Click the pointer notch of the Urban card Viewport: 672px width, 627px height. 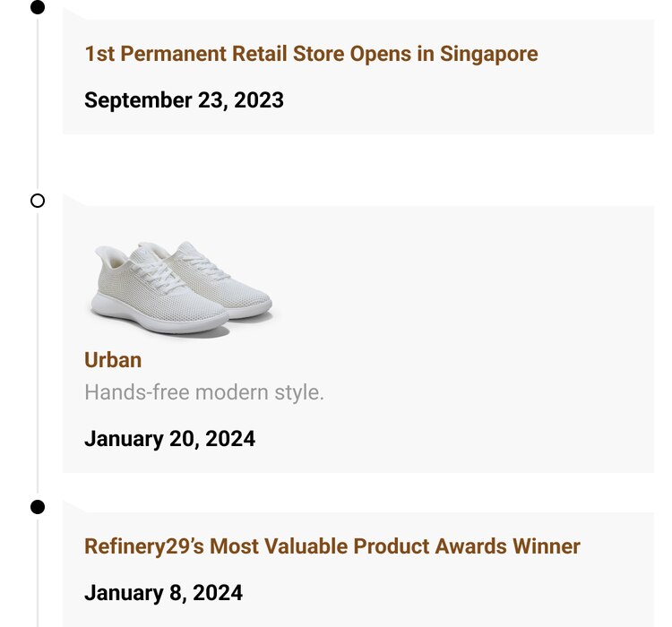[73, 201]
